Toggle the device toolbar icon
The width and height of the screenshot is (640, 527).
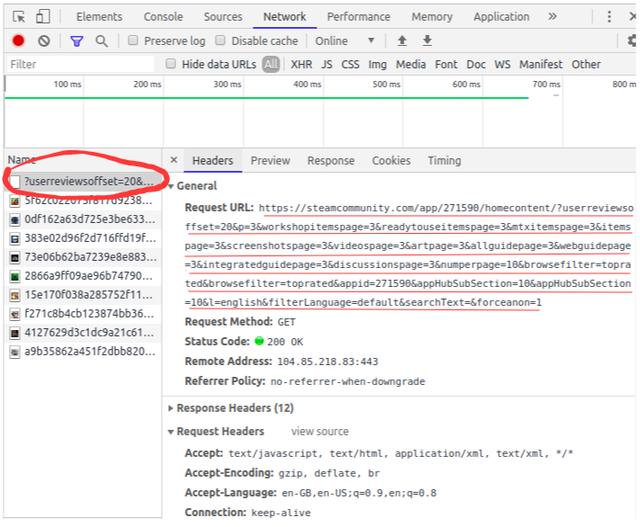43,17
